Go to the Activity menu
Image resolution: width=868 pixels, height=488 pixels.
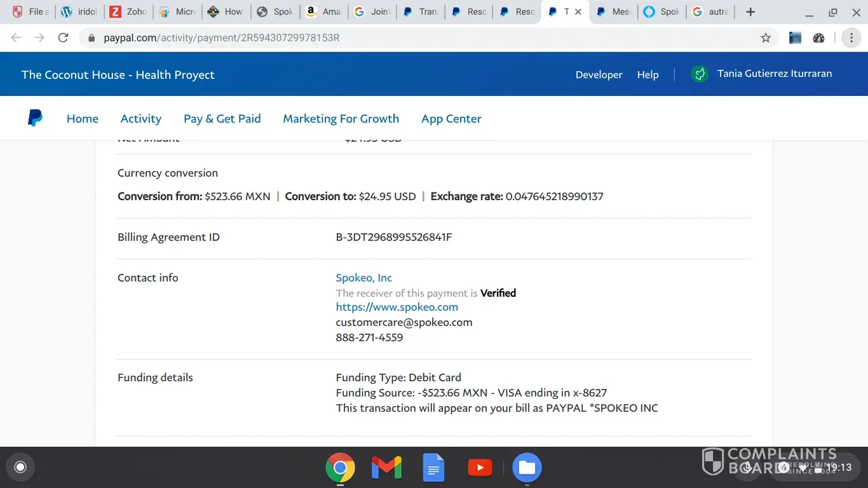tap(140, 119)
